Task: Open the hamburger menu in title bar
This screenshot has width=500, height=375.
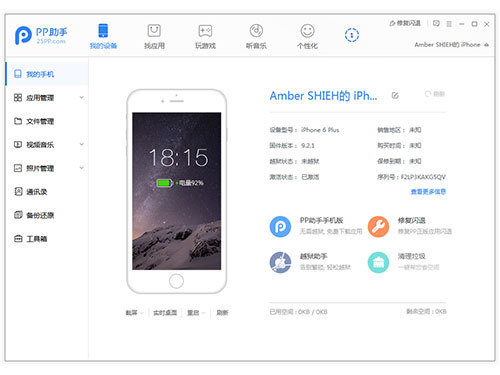Action: [449, 24]
